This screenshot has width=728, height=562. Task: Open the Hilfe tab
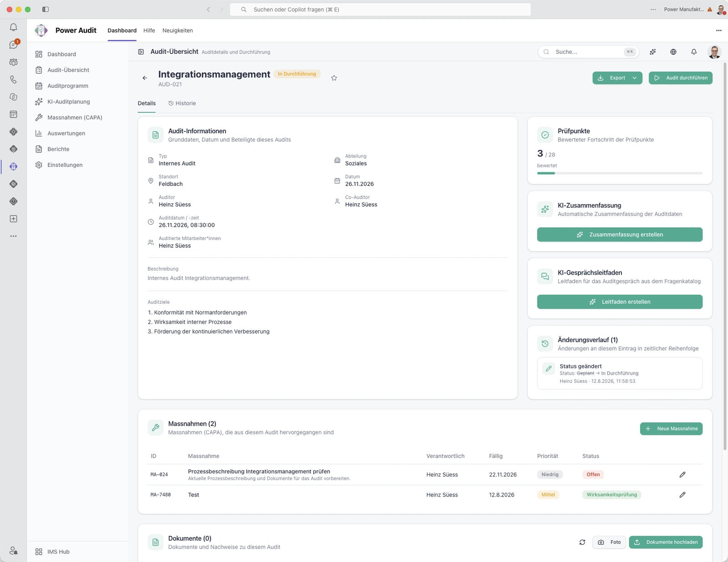pyautogui.click(x=149, y=30)
